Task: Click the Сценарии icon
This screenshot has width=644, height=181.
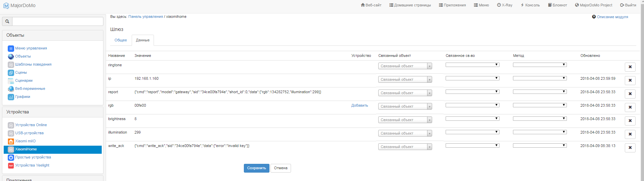Action: pos(11,81)
